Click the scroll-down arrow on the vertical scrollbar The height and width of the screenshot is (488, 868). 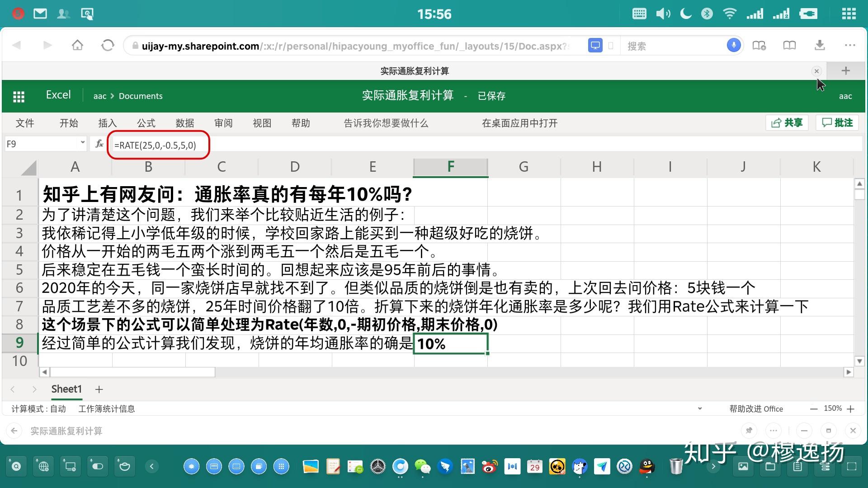[x=859, y=361]
